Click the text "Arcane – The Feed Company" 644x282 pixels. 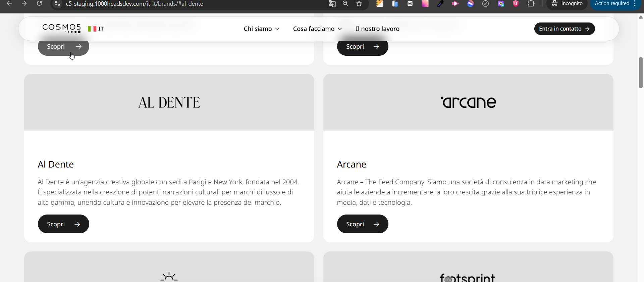click(x=381, y=182)
